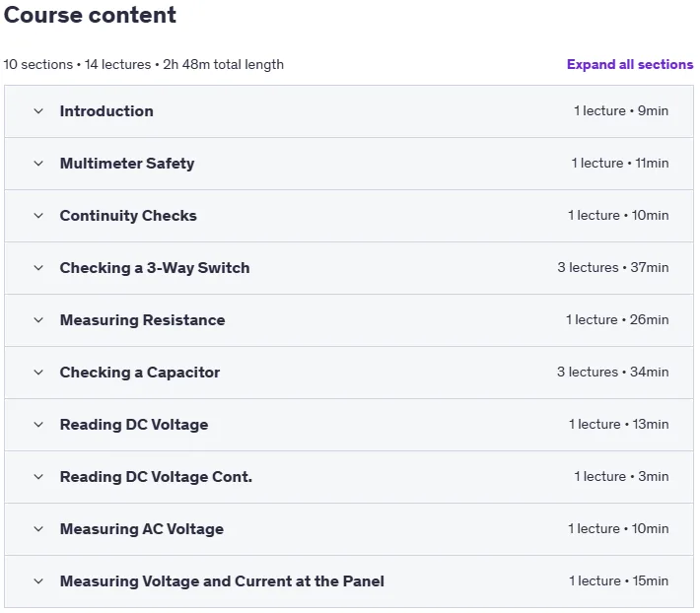Open the Multimeter Safety section title
This screenshot has height=613, width=700.
click(127, 164)
